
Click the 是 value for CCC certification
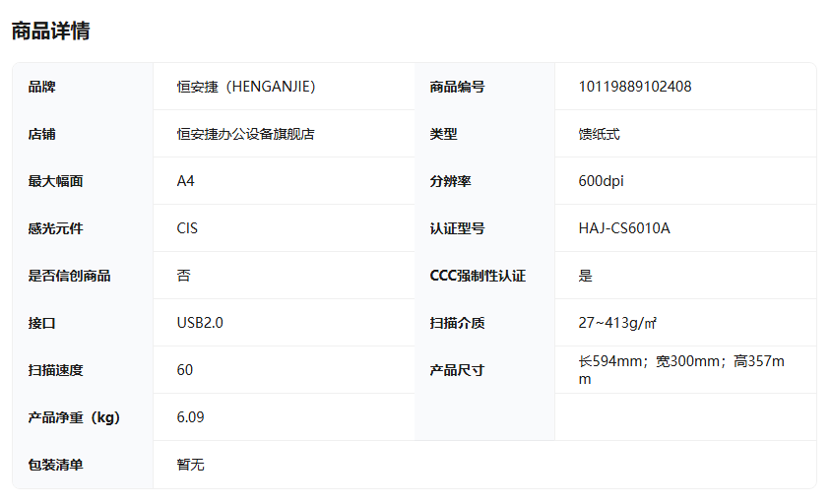(x=585, y=275)
